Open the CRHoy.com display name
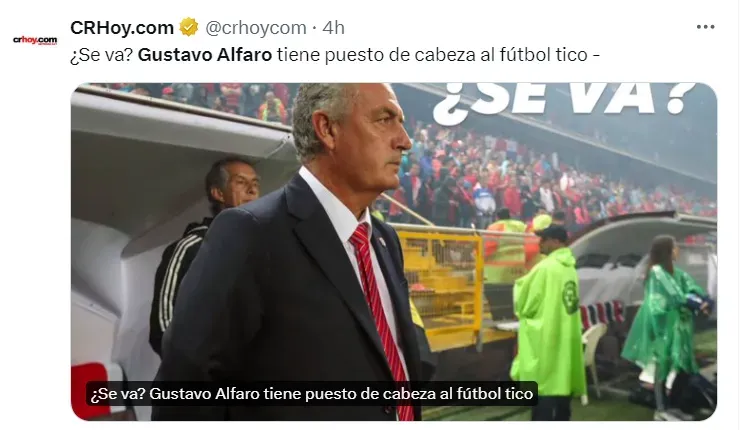The image size is (751, 430). (122, 28)
